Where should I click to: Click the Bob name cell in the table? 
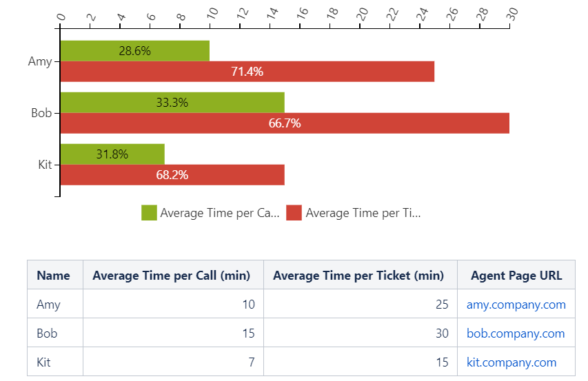(x=47, y=333)
